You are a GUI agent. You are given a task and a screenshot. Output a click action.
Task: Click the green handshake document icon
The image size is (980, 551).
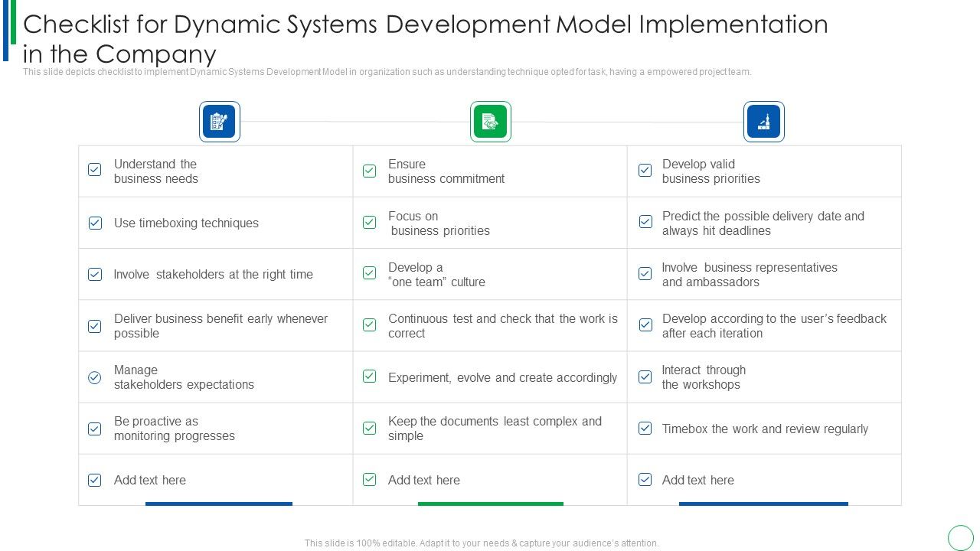(491, 122)
